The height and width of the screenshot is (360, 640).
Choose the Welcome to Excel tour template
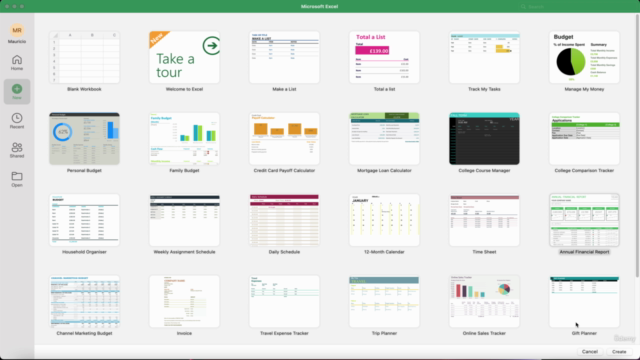click(x=184, y=57)
